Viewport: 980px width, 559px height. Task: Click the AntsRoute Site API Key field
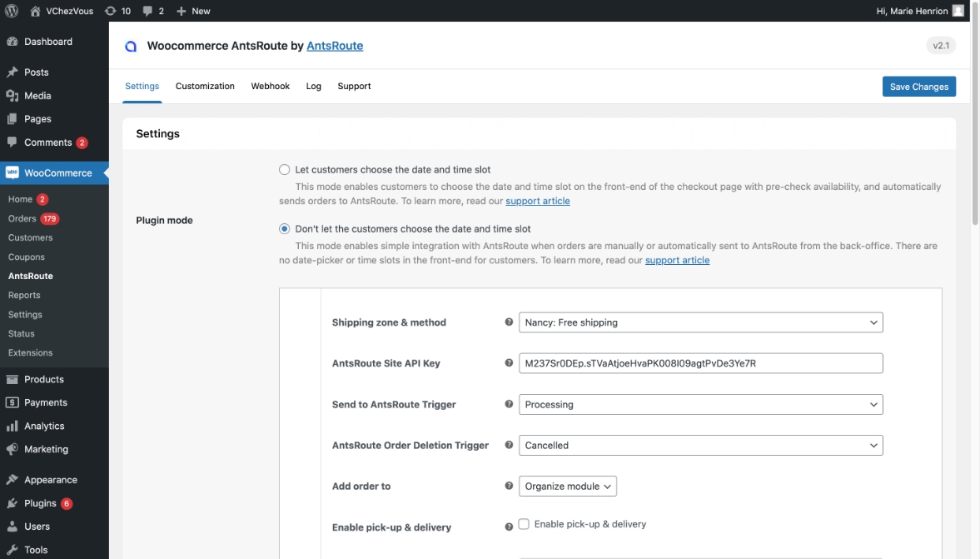700,363
